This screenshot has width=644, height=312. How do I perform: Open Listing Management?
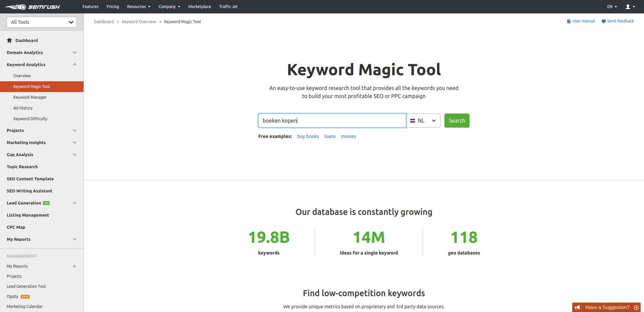[x=28, y=215]
